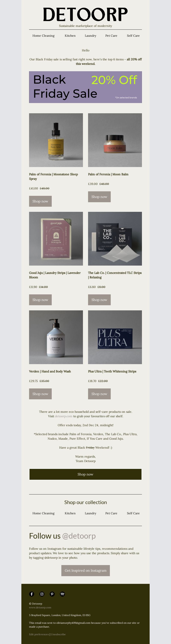The height and width of the screenshot is (644, 171).
Task: Open the Pinterest icon in footer
Action: pyautogui.click(x=52, y=594)
